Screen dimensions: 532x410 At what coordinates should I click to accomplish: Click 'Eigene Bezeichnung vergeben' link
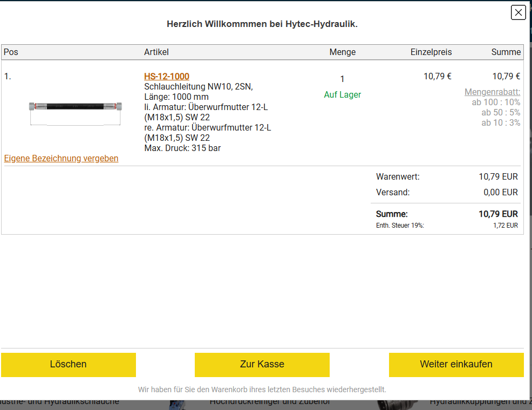pos(61,159)
